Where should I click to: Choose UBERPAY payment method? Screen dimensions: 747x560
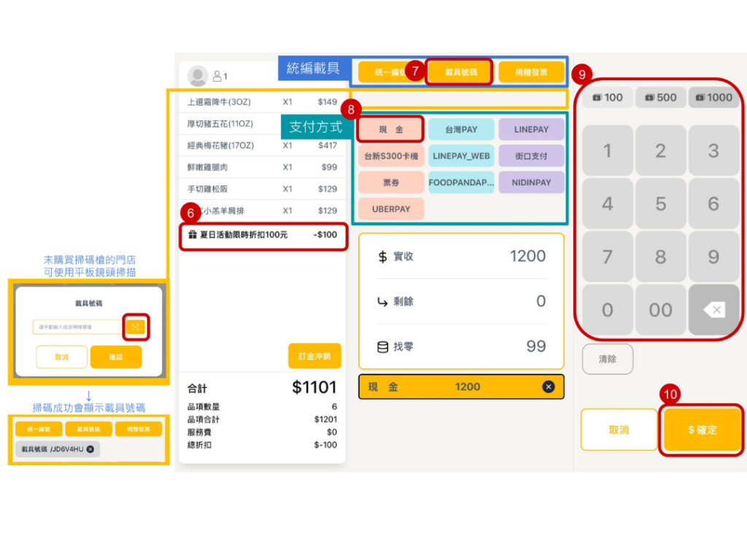391,209
